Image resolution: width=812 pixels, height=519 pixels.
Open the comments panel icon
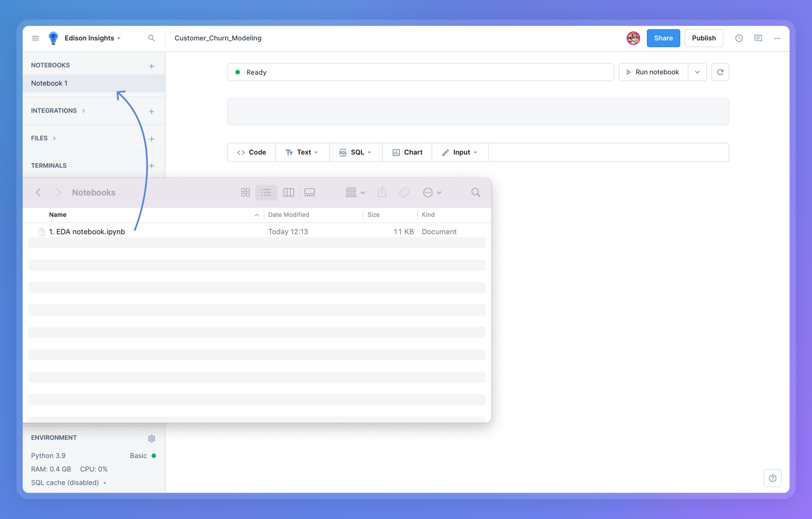pos(758,38)
